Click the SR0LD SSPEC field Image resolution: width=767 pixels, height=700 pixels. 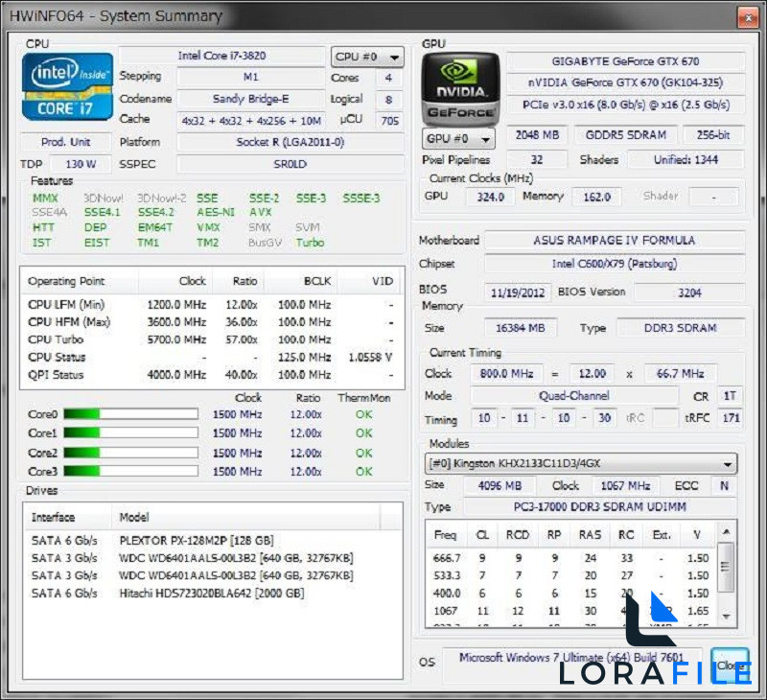291,164
